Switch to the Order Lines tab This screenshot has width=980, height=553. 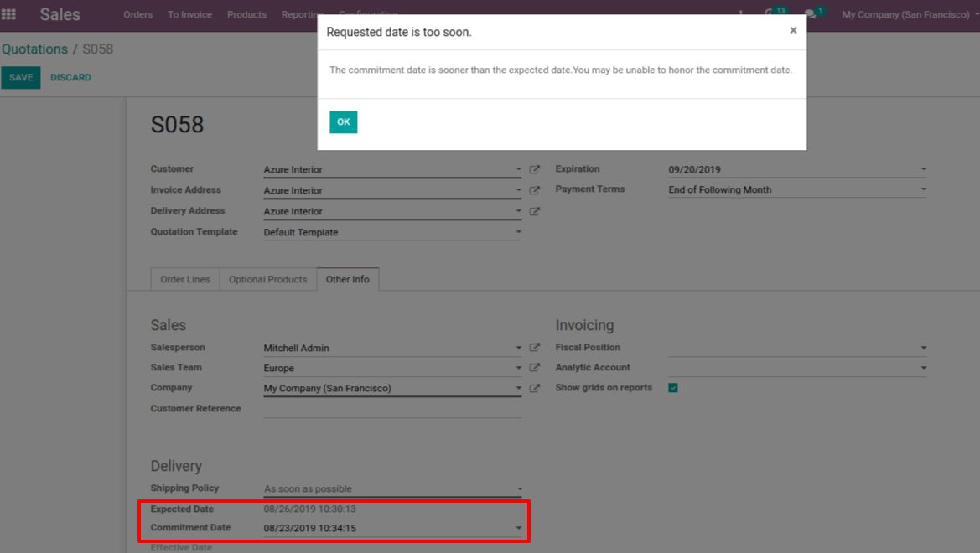(x=185, y=279)
